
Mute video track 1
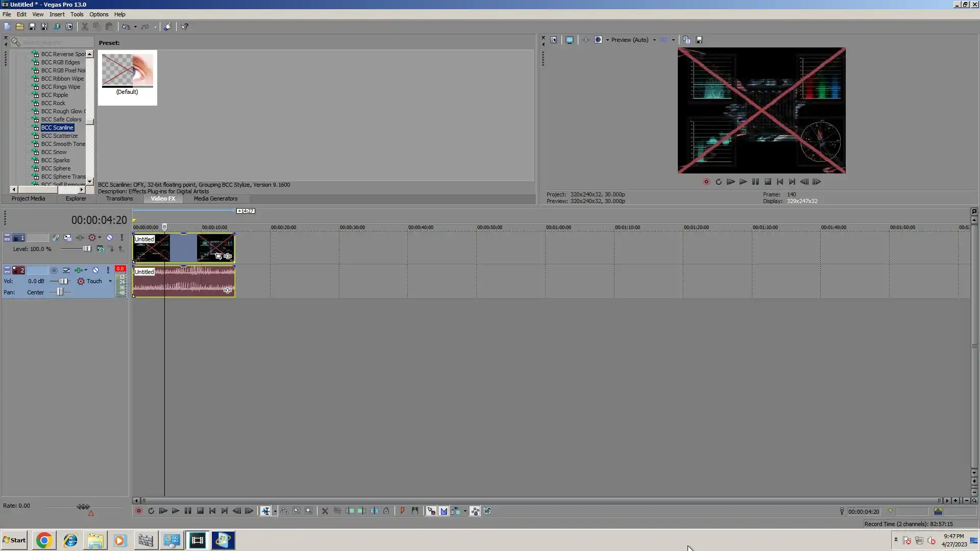[109, 238]
